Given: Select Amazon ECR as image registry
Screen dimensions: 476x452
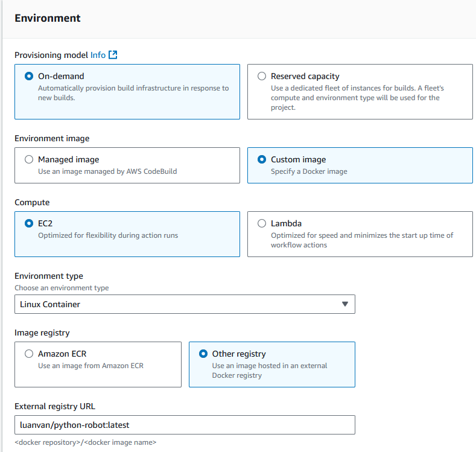Looking at the screenshot, I should click(28, 354).
